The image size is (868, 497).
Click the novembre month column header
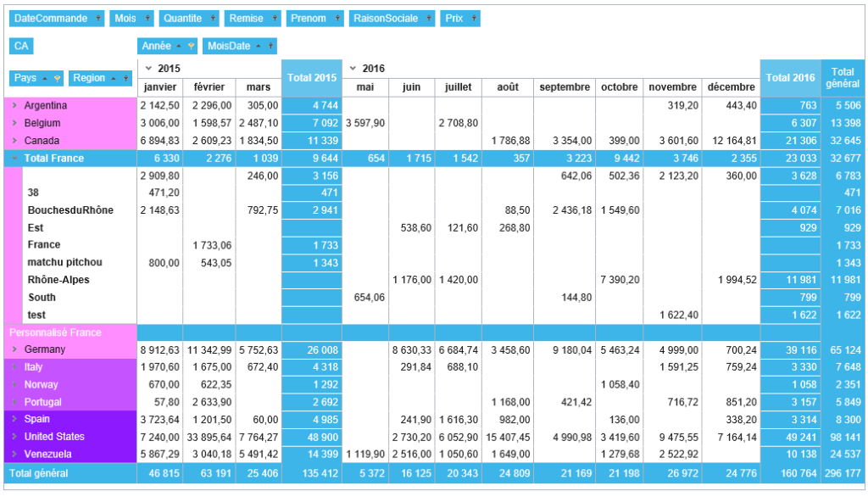pyautogui.click(x=672, y=87)
